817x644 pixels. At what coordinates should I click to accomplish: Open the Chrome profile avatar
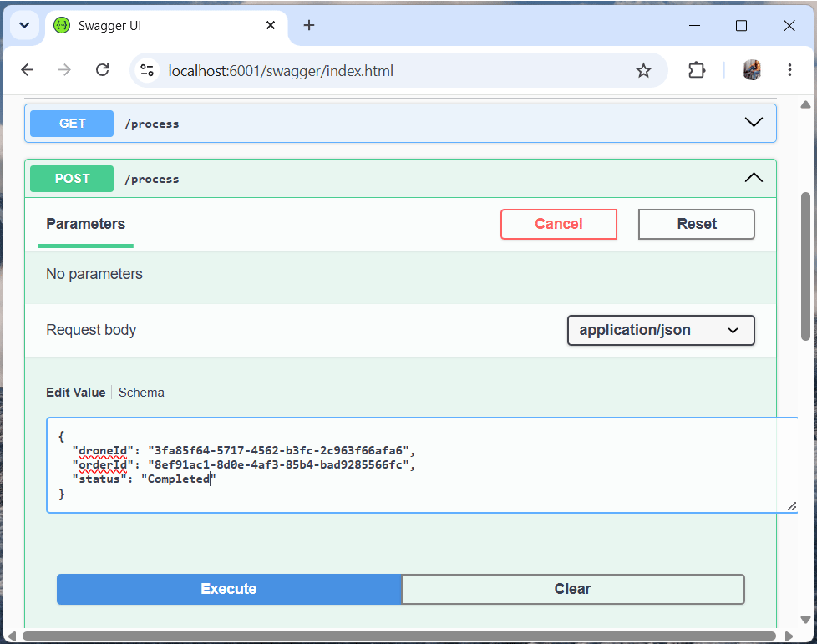752,70
